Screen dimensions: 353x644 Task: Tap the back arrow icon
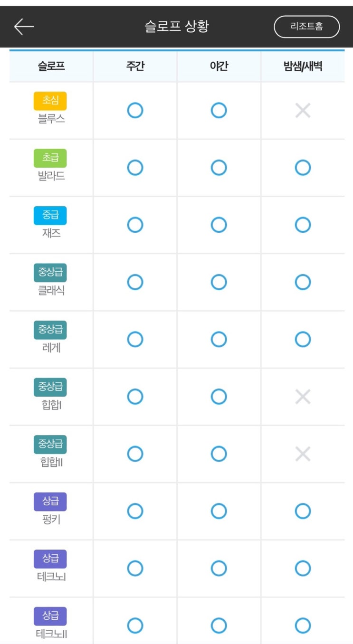coord(24,27)
